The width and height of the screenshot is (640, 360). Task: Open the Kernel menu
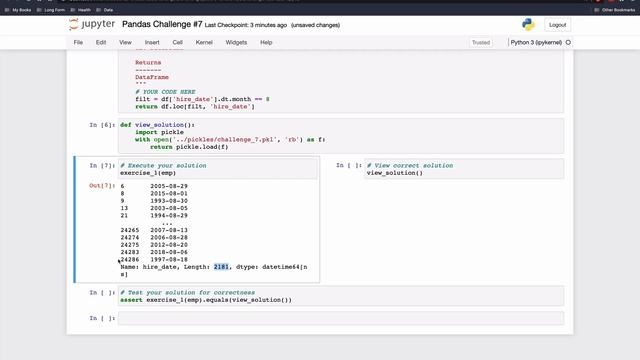(x=204, y=42)
